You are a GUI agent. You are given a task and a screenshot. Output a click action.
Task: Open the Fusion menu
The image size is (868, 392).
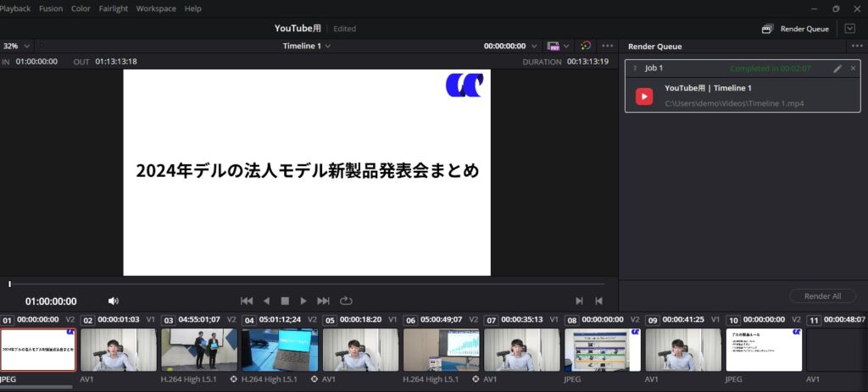pos(51,8)
